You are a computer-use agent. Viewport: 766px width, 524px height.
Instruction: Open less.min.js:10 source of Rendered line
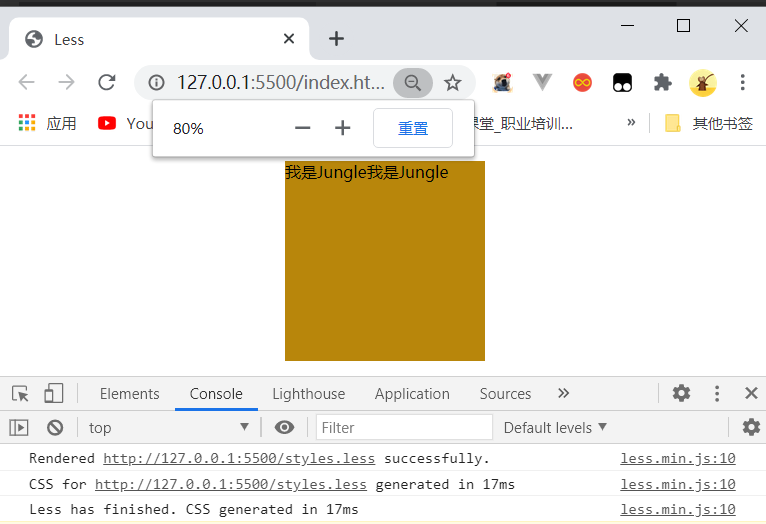pos(678,459)
